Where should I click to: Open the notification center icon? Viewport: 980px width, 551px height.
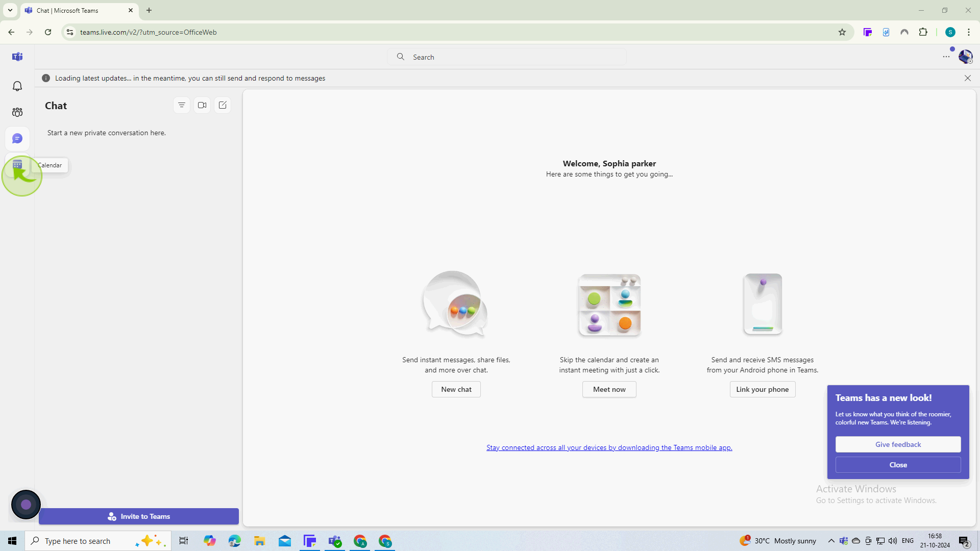964,541
